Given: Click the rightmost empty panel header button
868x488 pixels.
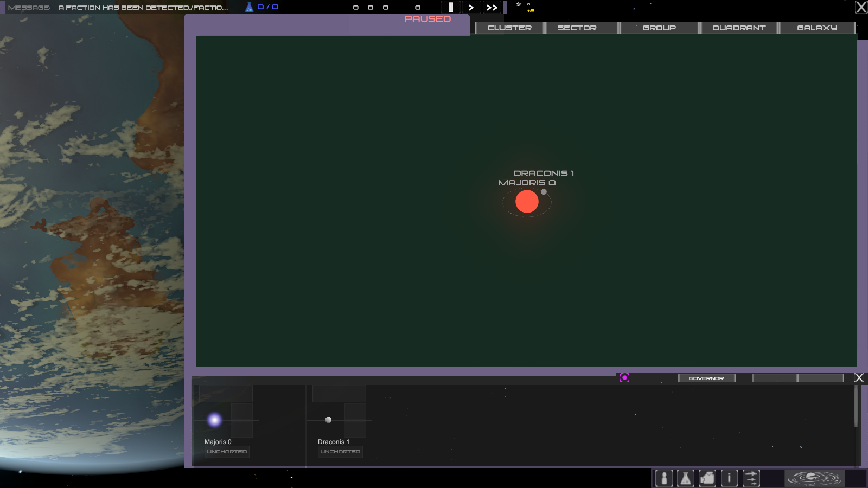Looking at the screenshot, I should 820,378.
